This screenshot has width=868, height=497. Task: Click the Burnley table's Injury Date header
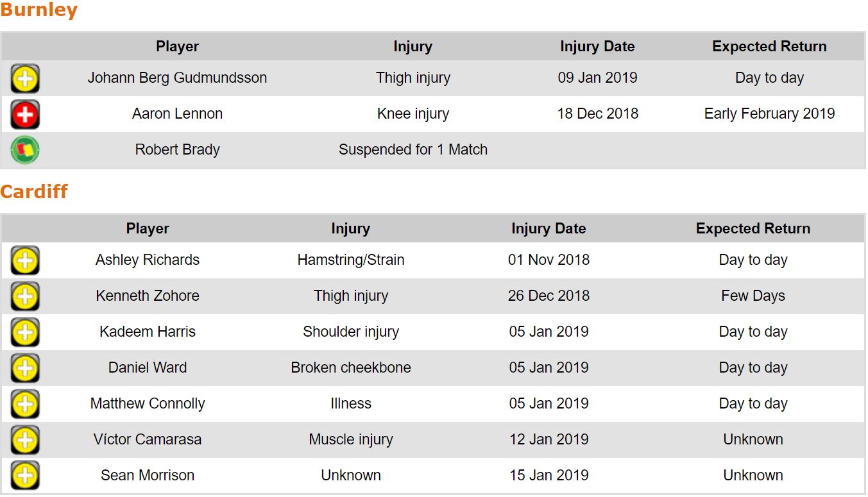[x=597, y=46]
